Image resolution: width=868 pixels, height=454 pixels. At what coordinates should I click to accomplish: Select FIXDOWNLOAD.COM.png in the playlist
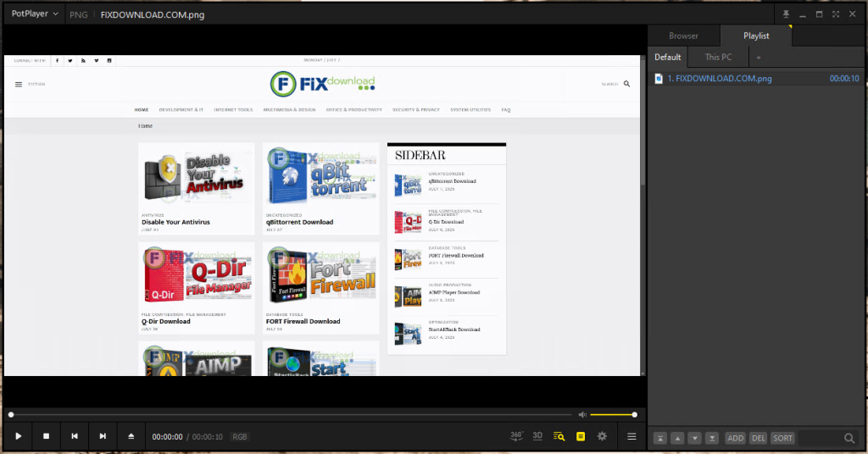720,79
